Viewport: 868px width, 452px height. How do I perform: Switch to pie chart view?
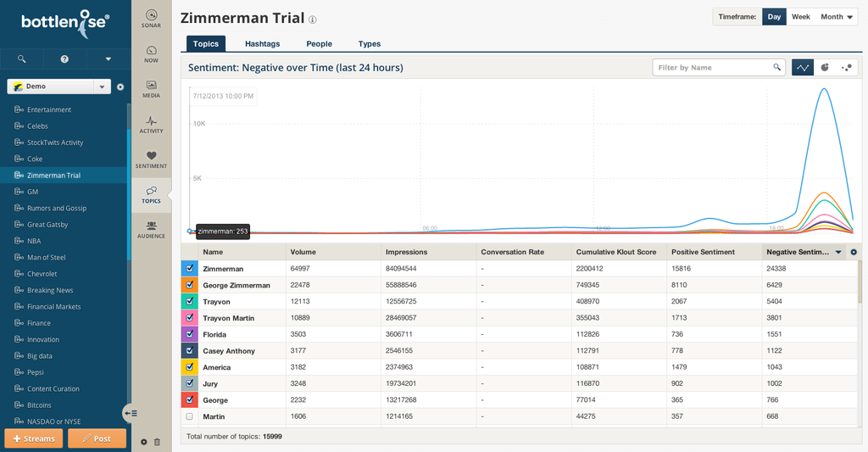pos(825,67)
